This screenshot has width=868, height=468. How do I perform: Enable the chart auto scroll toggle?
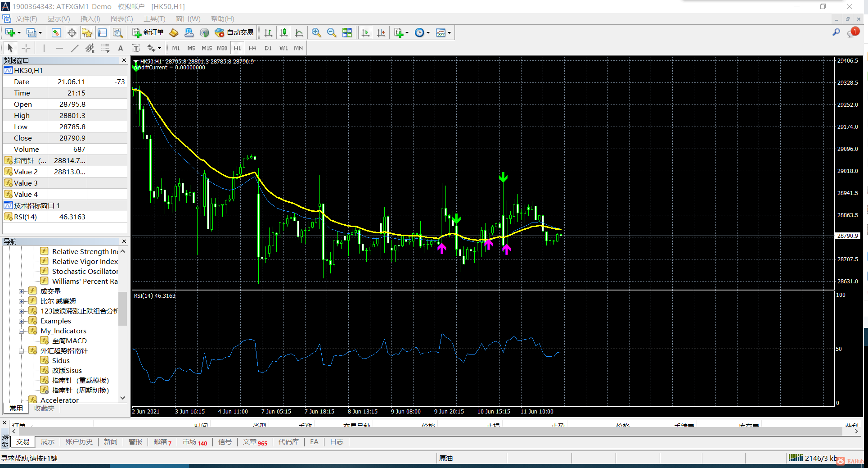365,32
